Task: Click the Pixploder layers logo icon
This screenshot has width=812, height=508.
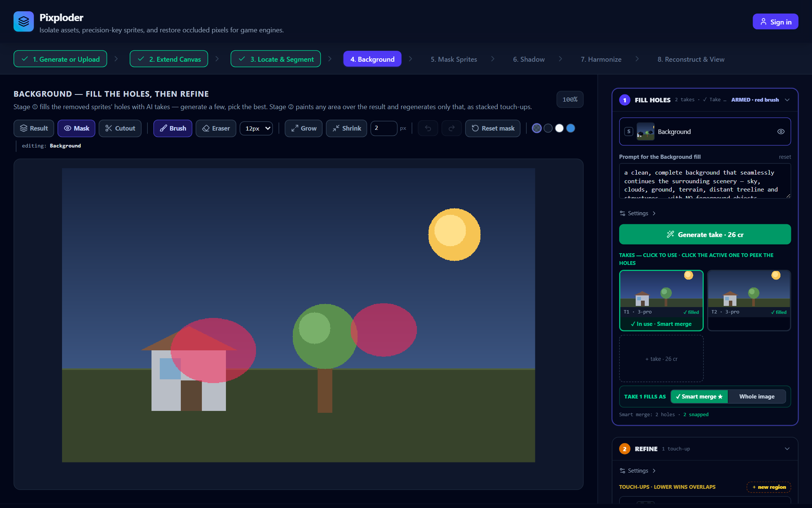Action: pos(24,21)
